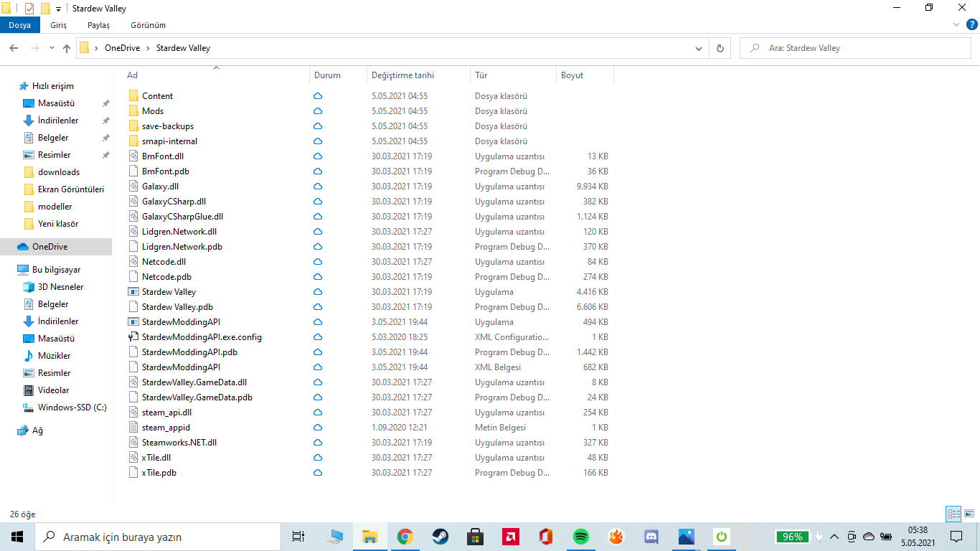The width and height of the screenshot is (980, 551).
Task: Select the Steamworks.NET.dll file name
Action: tap(179, 443)
